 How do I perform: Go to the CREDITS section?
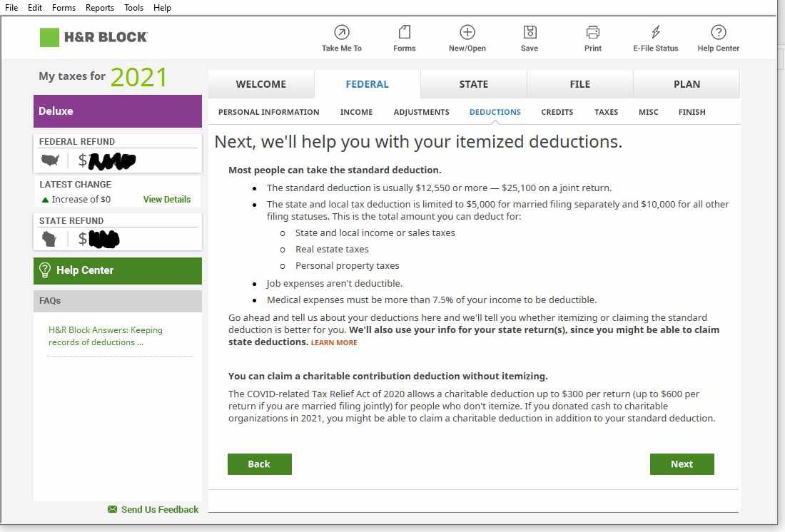pos(557,112)
